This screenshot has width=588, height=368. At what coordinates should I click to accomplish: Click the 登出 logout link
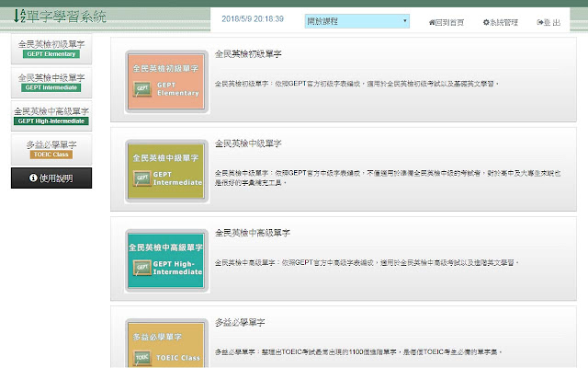(548, 22)
